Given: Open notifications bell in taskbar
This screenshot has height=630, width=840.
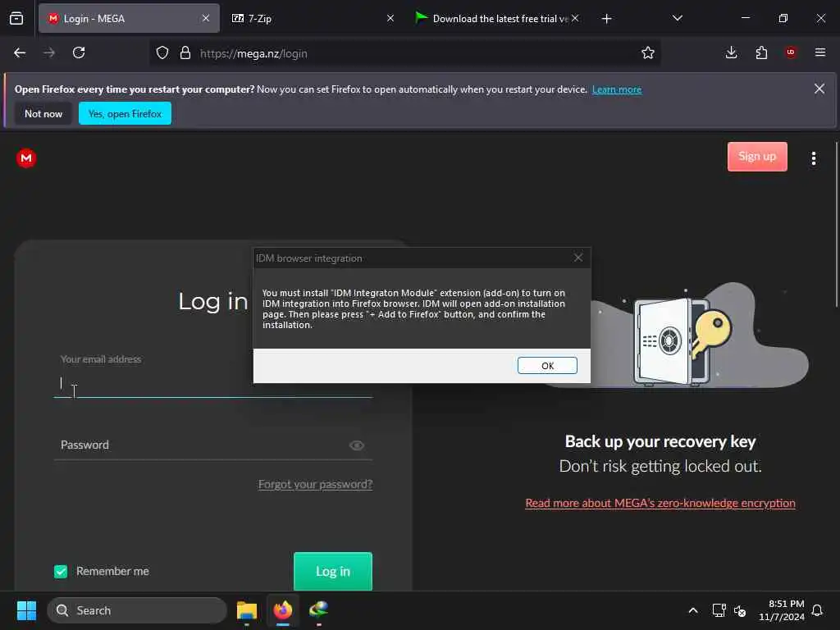Looking at the screenshot, I should pyautogui.click(x=818, y=610).
